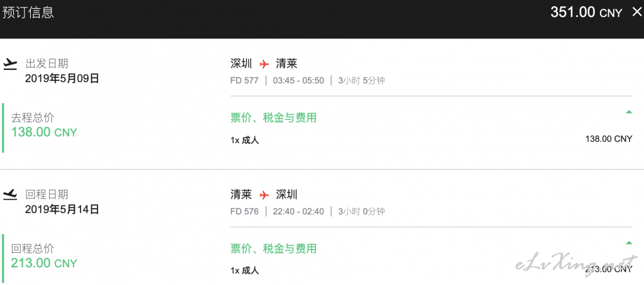Click outbound time 03:45 - 05:50
Viewport: 644px width, 285px height.
coord(298,81)
